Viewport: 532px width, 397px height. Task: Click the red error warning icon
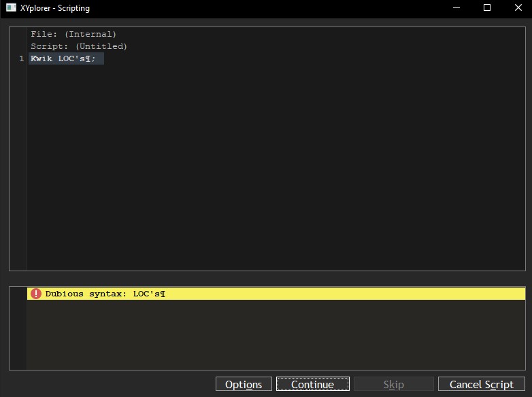(36, 294)
